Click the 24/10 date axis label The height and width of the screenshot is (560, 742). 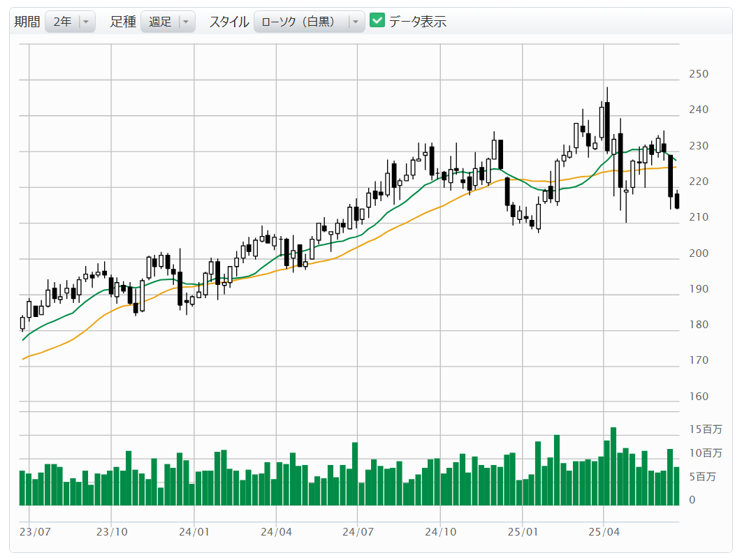(x=439, y=532)
